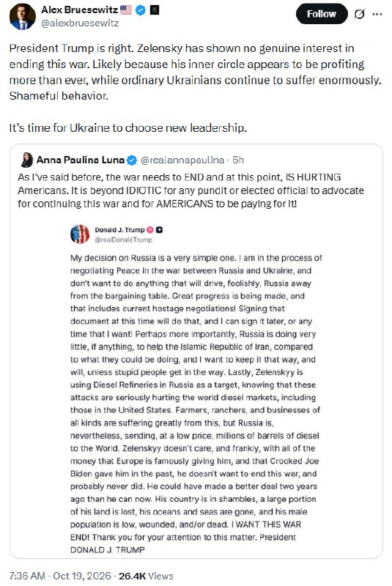
Task: Click Alex Bruesewitz's blue verified badge
Action: click(x=141, y=10)
